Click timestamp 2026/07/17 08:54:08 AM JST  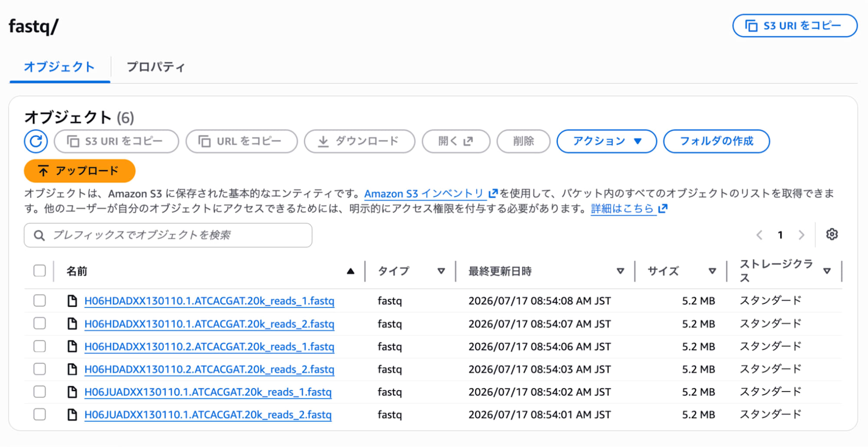tap(539, 301)
